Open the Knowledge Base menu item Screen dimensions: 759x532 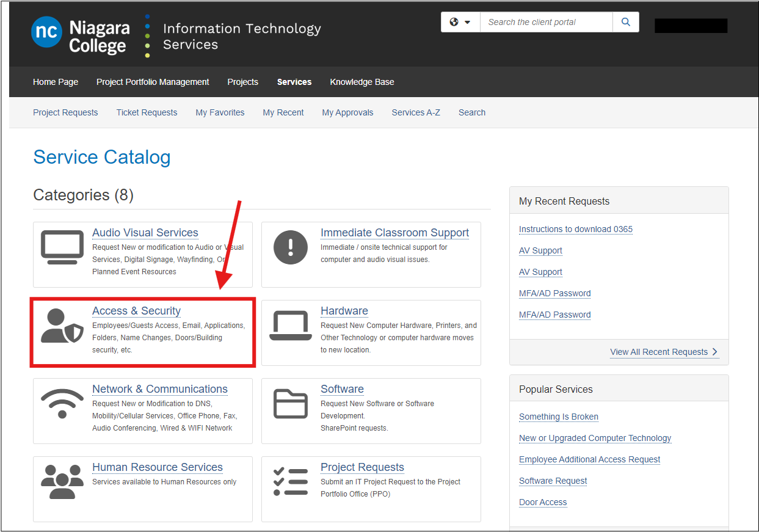point(361,82)
